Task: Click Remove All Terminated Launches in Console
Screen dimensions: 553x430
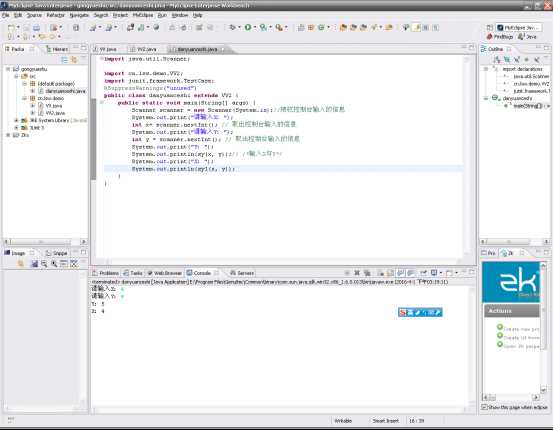Action: tap(367, 273)
